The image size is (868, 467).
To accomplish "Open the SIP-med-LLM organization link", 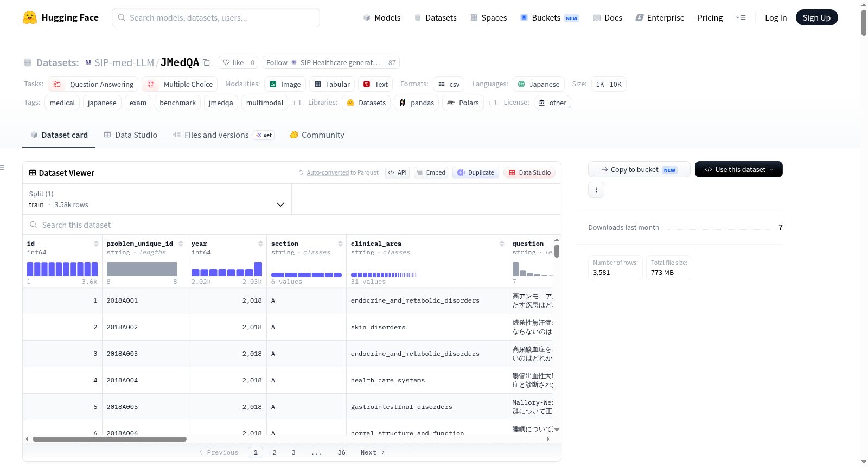I will tap(124, 62).
